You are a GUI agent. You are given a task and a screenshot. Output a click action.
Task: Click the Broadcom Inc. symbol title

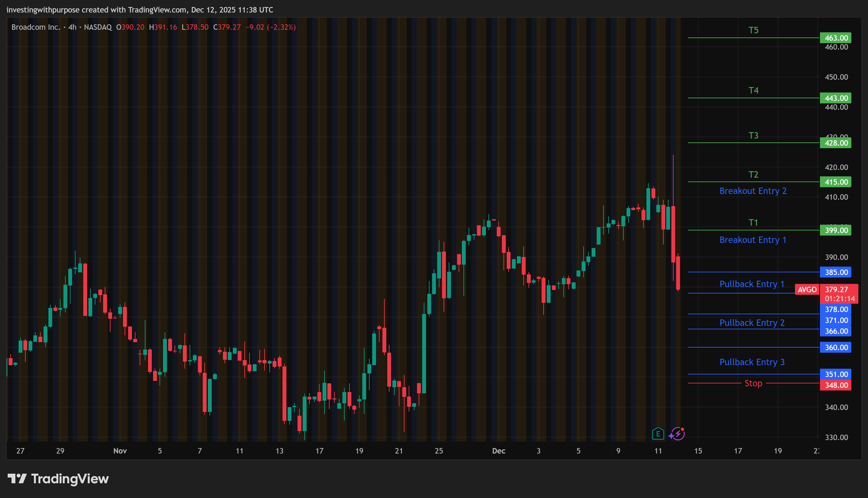point(36,27)
